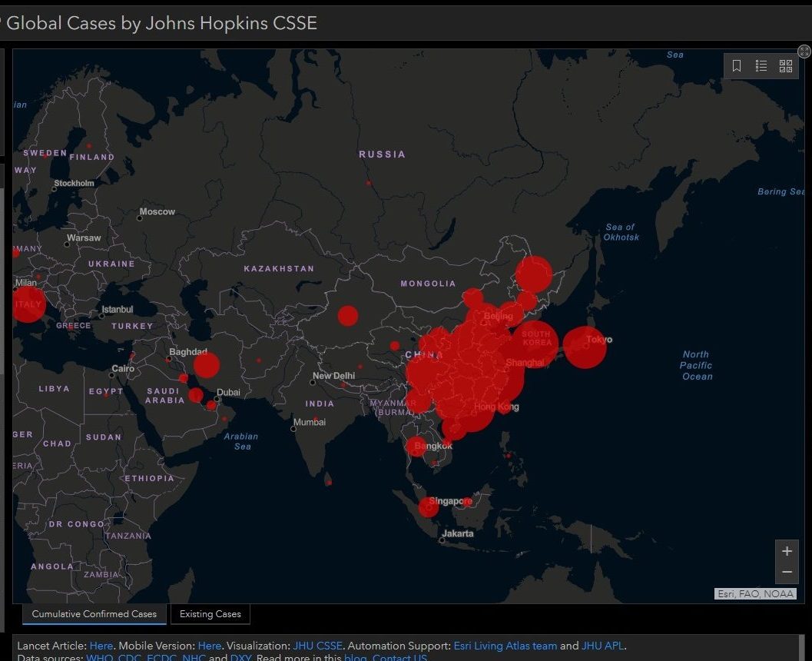812x661 pixels.
Task: Click the red circle east of Baghdad
Action: 206,365
